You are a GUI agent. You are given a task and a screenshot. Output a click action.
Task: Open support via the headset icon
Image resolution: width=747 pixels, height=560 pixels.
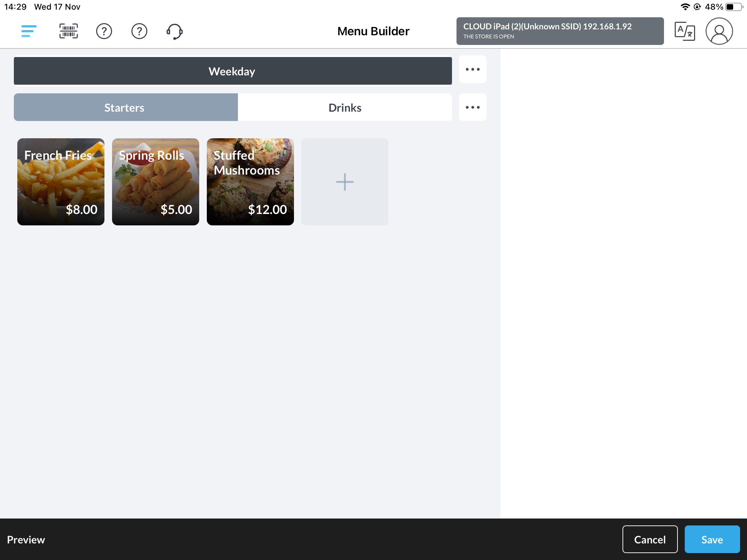pos(175,31)
